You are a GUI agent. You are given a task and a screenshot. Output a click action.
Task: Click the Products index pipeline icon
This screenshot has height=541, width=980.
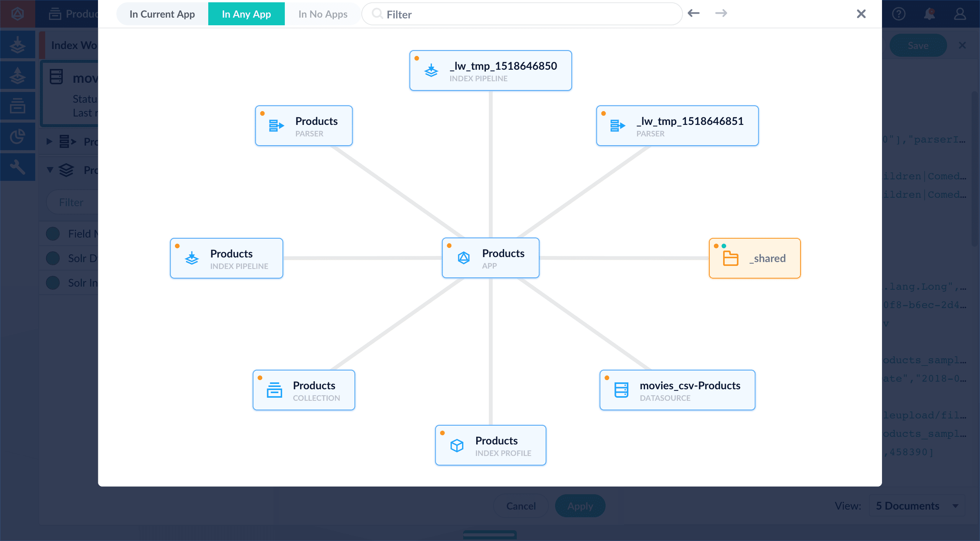click(192, 258)
